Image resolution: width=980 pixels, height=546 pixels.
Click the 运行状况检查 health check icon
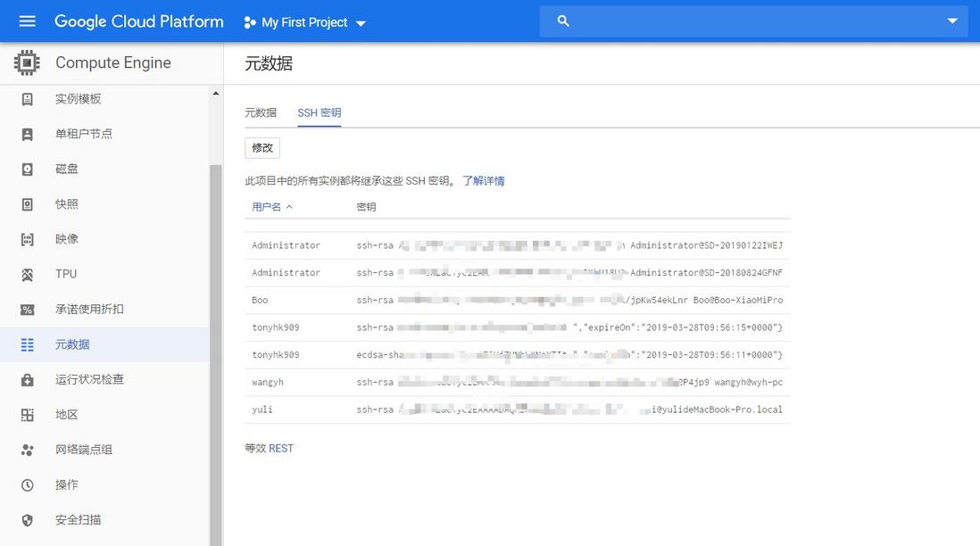(x=28, y=379)
